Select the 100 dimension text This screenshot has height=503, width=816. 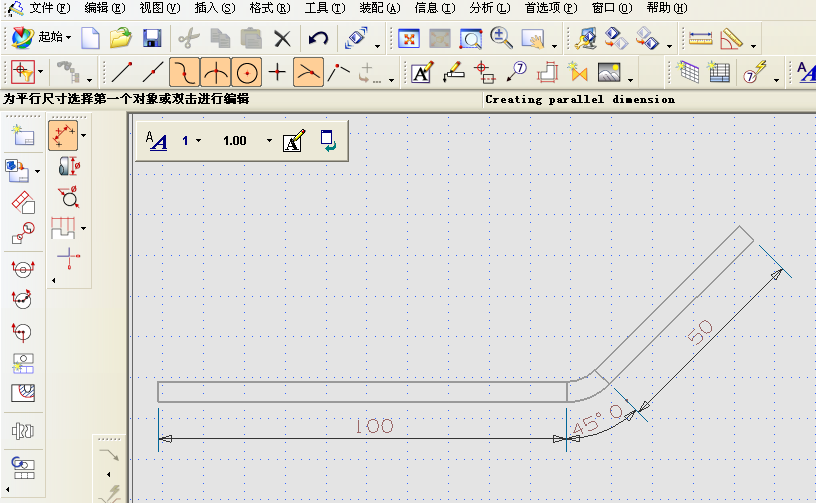coord(375,427)
